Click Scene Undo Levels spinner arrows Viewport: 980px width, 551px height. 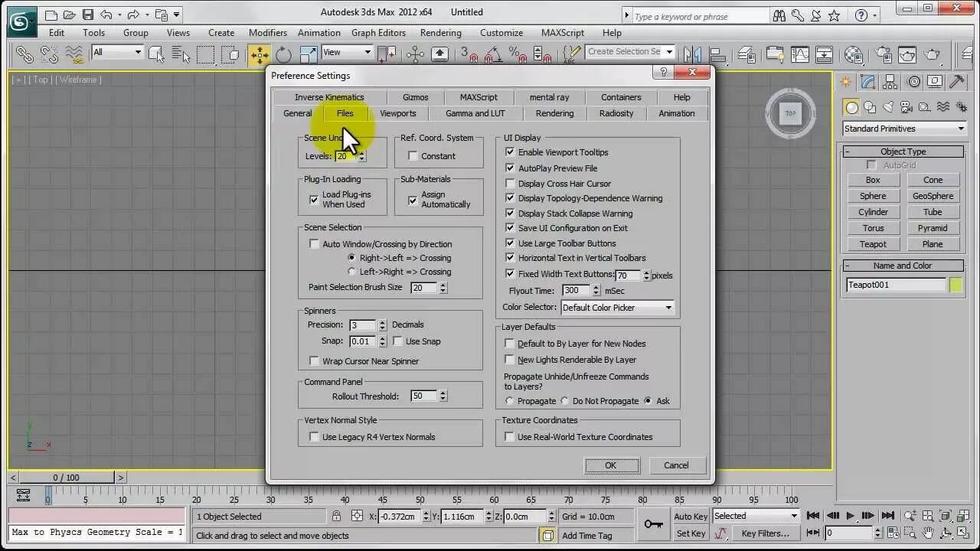tap(362, 156)
